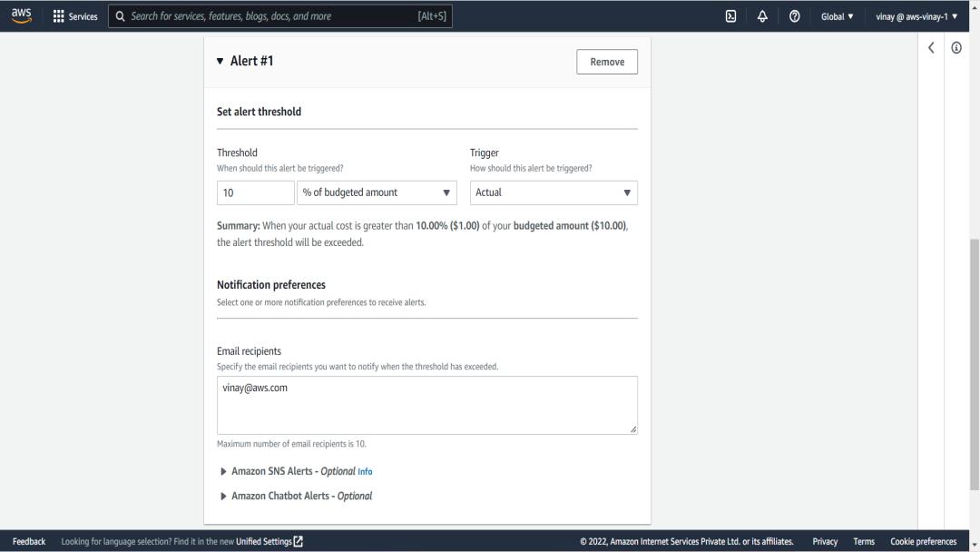
Task: Open the % of budgeted amount dropdown
Action: pyautogui.click(x=377, y=192)
